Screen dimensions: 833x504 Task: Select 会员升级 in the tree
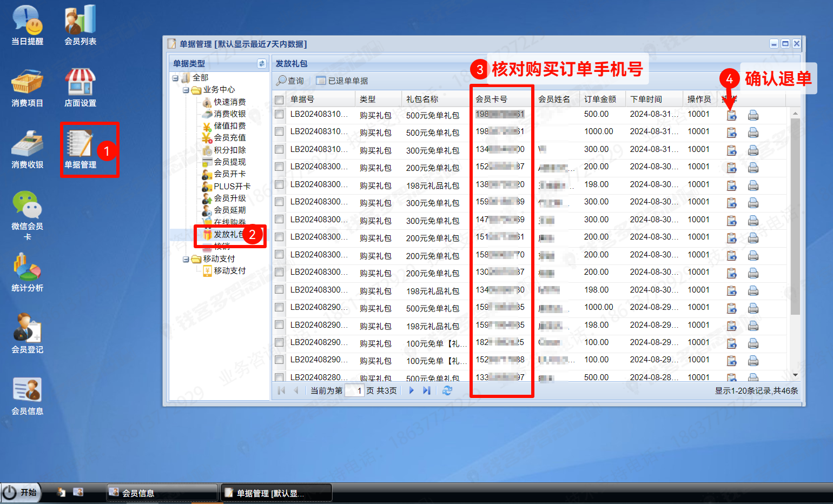[x=230, y=198]
